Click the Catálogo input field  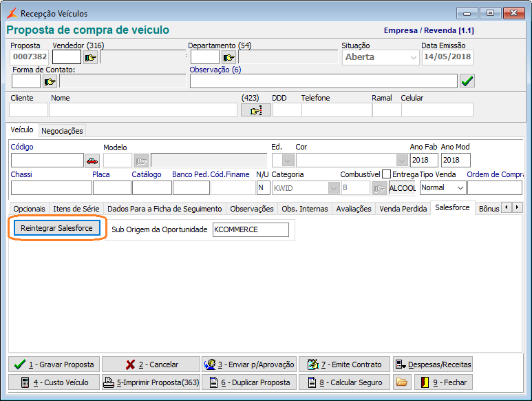152,188
